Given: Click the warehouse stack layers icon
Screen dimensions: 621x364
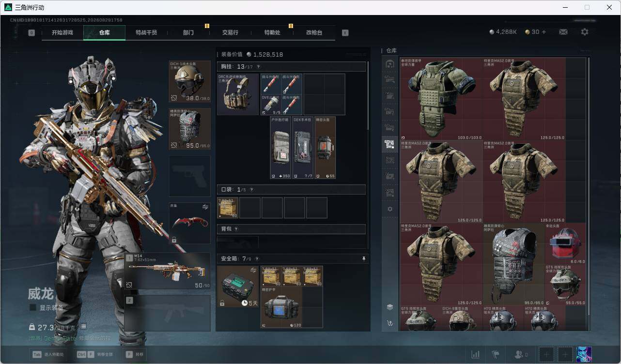Looking at the screenshot, I should click(x=390, y=307).
